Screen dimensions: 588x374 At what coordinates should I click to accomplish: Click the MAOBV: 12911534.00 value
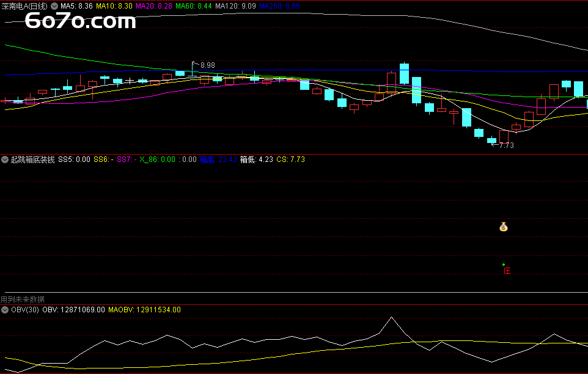click(144, 310)
